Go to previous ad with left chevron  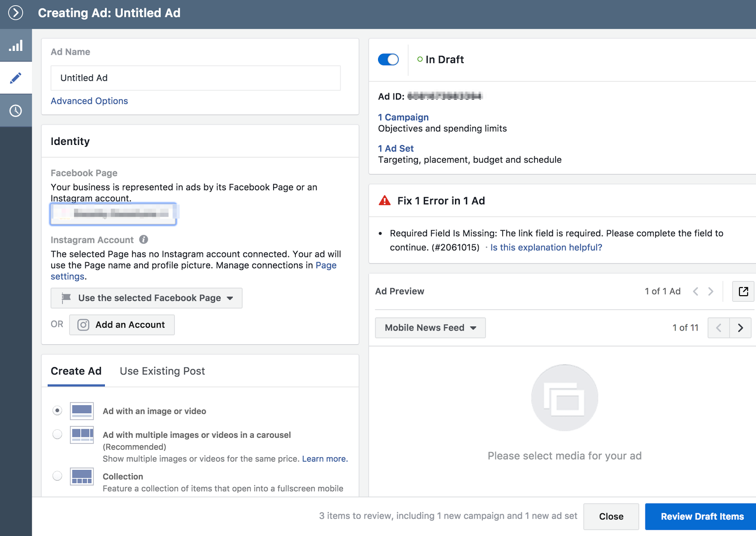pos(696,291)
